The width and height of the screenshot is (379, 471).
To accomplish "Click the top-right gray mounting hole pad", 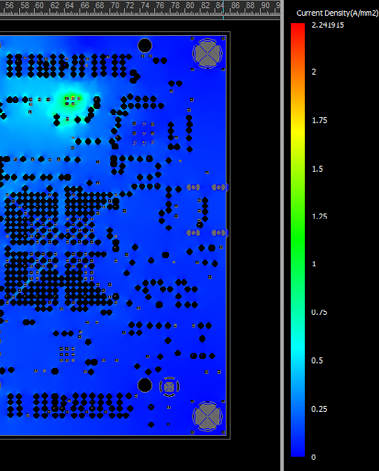I will pyautogui.click(x=207, y=54).
